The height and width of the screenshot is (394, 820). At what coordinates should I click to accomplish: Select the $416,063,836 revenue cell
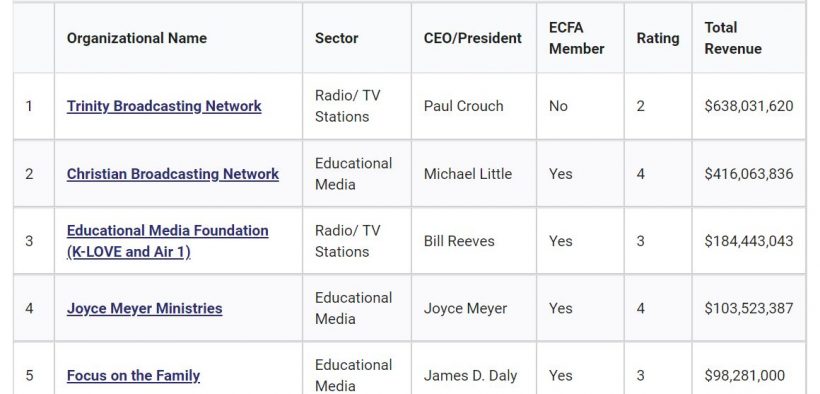point(749,174)
